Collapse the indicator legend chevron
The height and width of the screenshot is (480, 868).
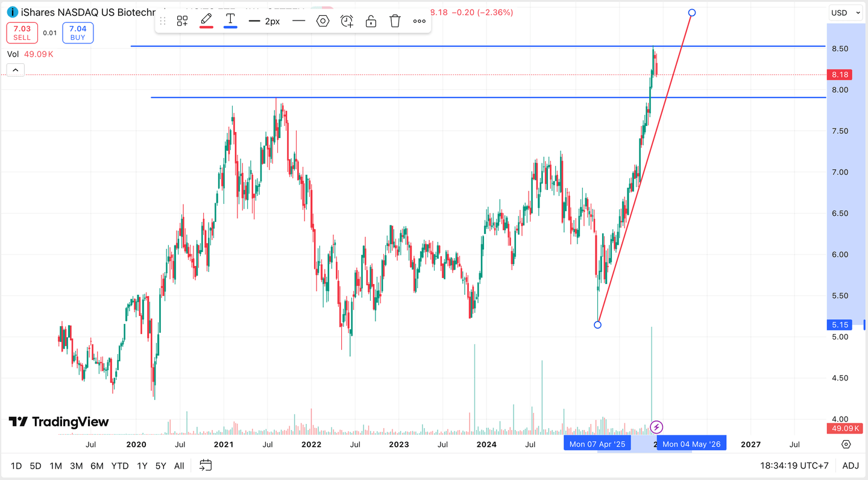pos(15,70)
